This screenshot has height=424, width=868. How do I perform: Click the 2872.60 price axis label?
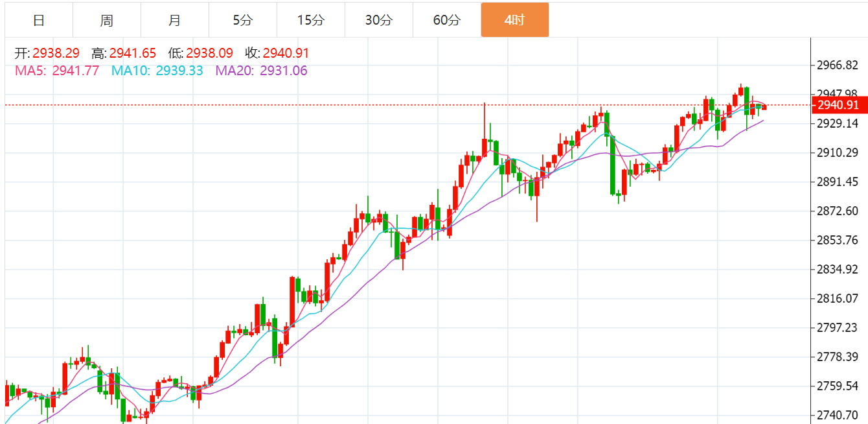(838, 211)
